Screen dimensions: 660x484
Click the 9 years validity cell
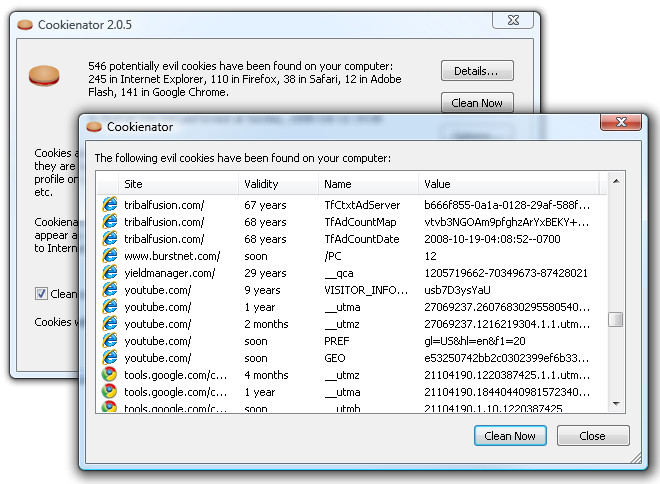[x=262, y=290]
